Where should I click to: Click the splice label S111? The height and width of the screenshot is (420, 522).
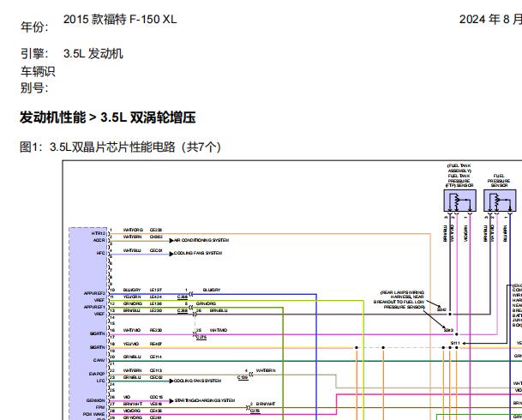pos(455,343)
